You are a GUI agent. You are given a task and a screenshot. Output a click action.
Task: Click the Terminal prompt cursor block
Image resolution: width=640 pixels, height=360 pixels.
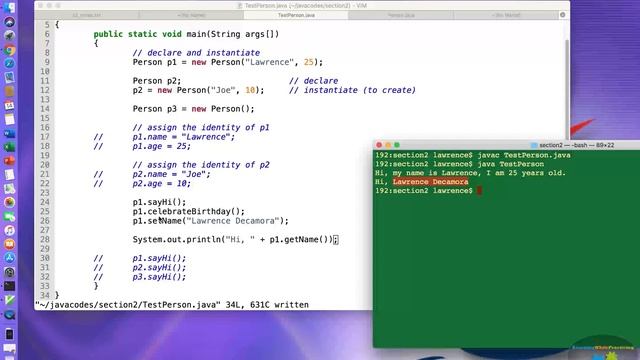click(x=480, y=191)
